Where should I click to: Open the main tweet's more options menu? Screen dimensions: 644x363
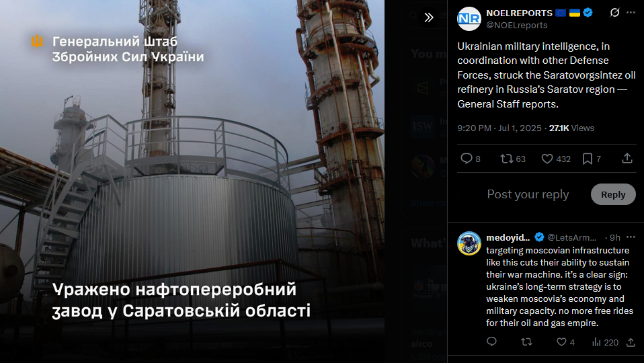pyautogui.click(x=631, y=13)
